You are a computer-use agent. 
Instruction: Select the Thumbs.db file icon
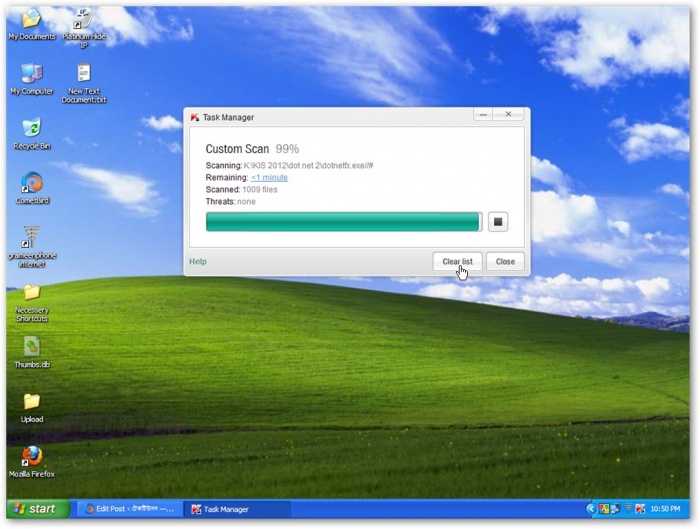(32, 353)
